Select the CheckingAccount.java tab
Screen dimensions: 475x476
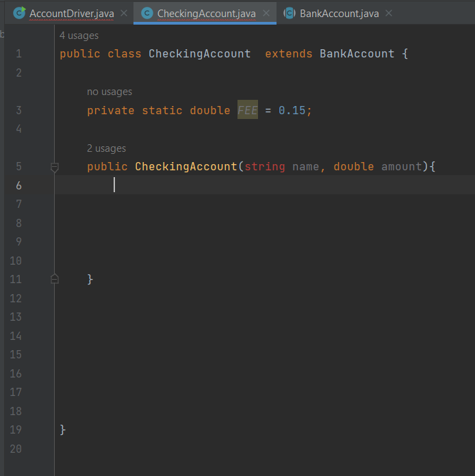click(206, 14)
